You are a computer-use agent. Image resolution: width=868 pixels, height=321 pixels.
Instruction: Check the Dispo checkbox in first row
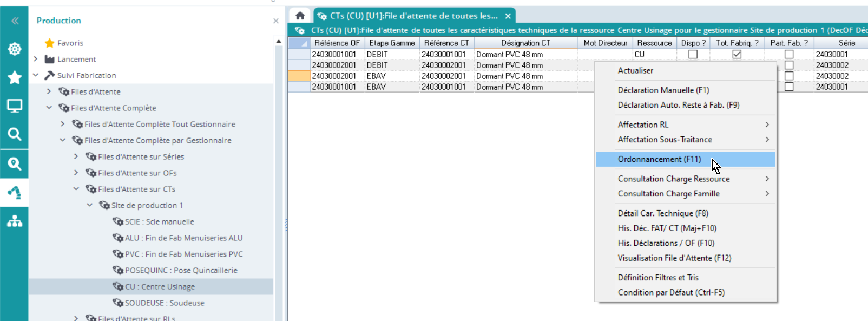[693, 54]
